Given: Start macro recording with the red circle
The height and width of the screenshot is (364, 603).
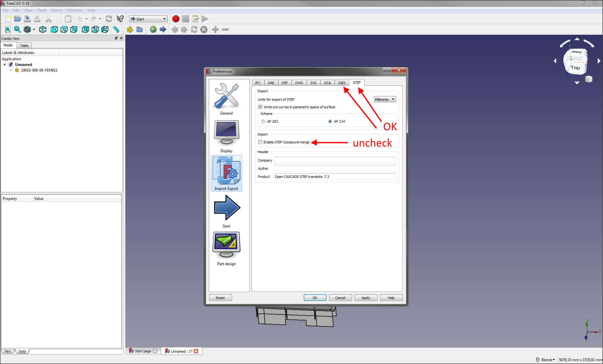Looking at the screenshot, I should tap(176, 19).
